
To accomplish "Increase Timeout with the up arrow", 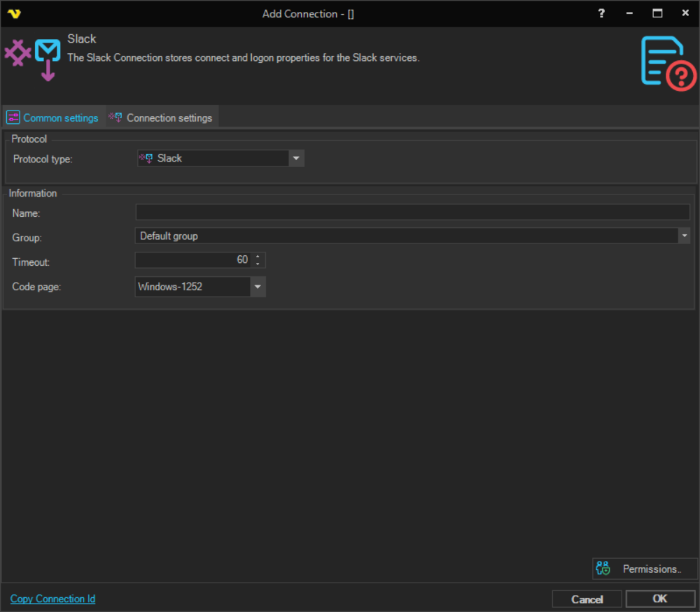I will point(258,257).
